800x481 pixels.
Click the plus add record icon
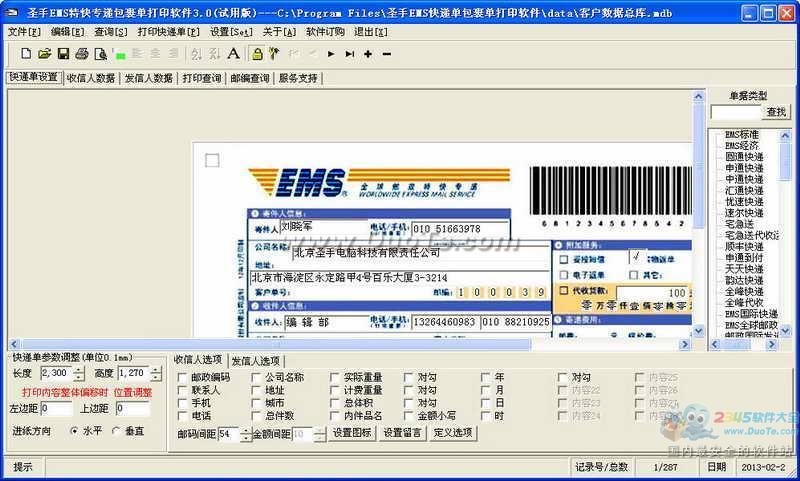point(368,54)
